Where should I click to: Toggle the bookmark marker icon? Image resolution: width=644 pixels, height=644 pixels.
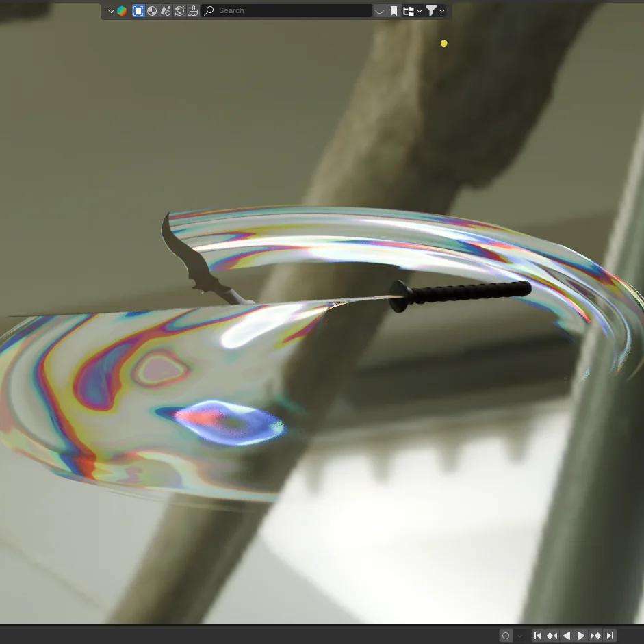coord(393,10)
